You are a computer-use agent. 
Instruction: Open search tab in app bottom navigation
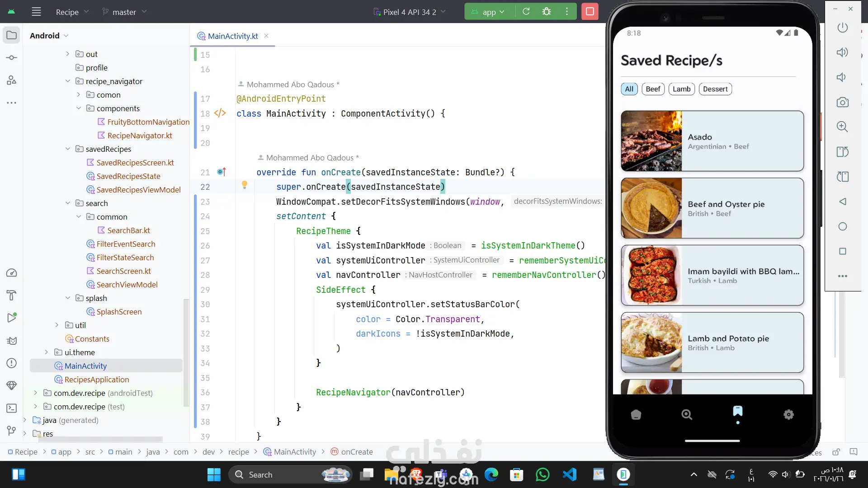point(687,414)
